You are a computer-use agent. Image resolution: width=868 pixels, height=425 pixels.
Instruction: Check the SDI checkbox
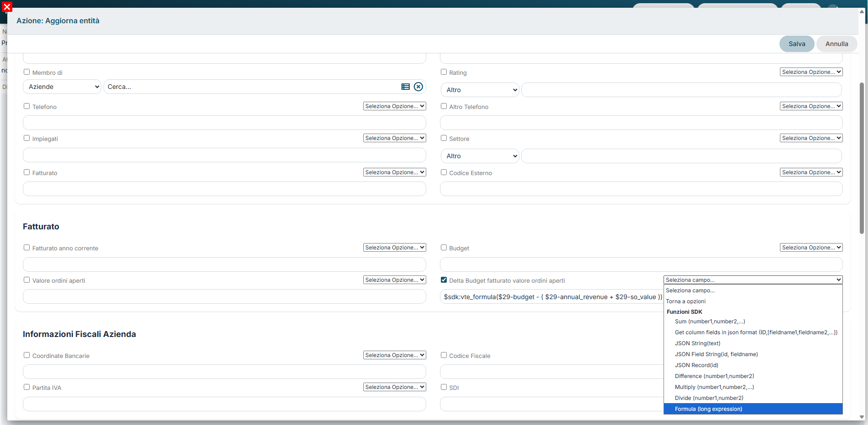click(x=444, y=387)
